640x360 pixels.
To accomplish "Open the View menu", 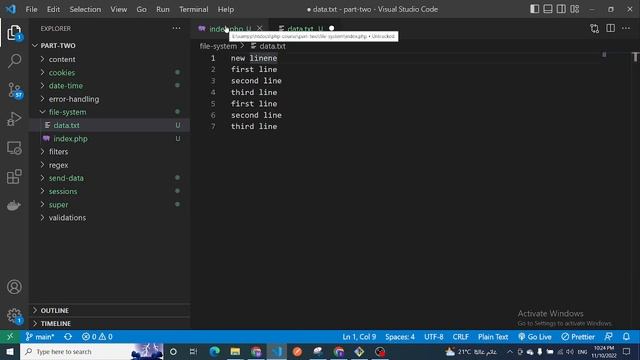I will [118, 9].
